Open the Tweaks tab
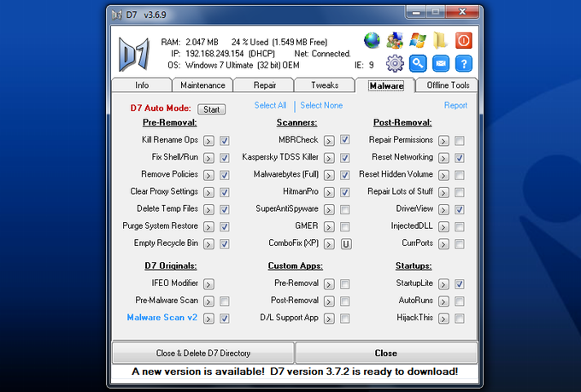This screenshot has width=581, height=392. tap(325, 85)
